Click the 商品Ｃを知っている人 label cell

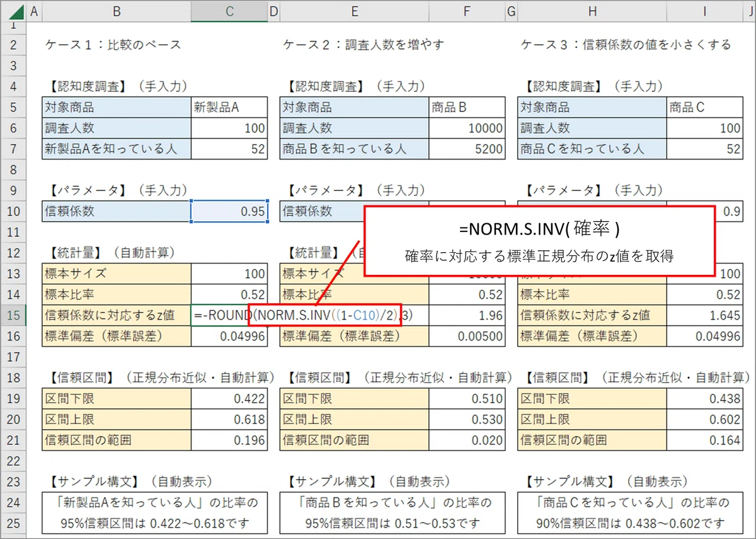tap(592, 149)
